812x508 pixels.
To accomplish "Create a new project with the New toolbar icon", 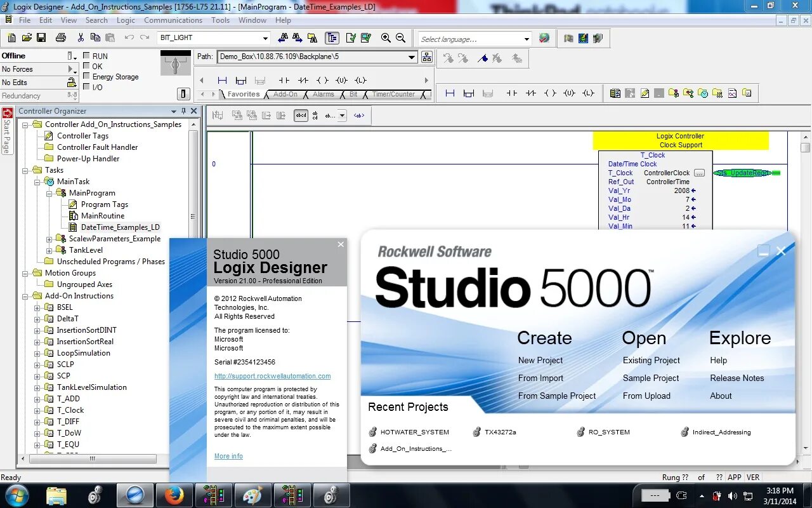I will point(11,38).
